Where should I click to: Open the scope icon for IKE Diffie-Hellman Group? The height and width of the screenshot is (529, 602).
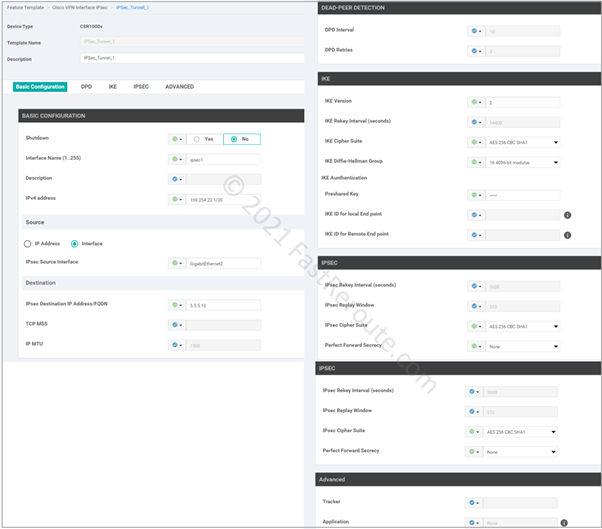coord(476,162)
